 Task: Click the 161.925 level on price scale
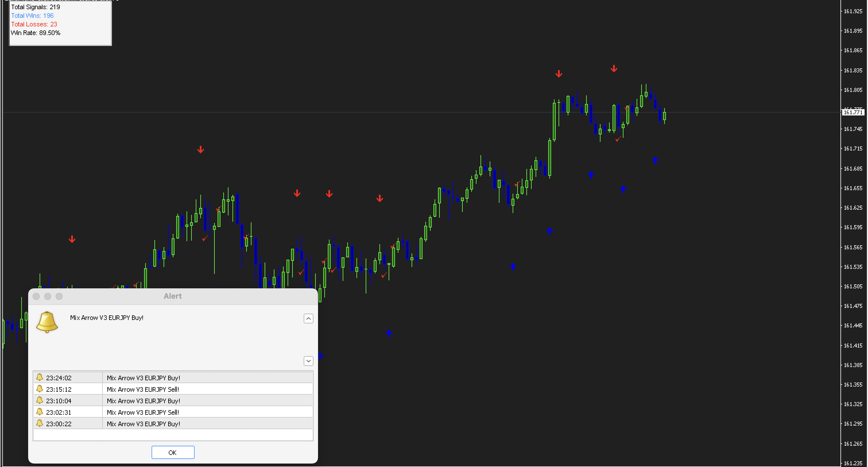coord(853,11)
